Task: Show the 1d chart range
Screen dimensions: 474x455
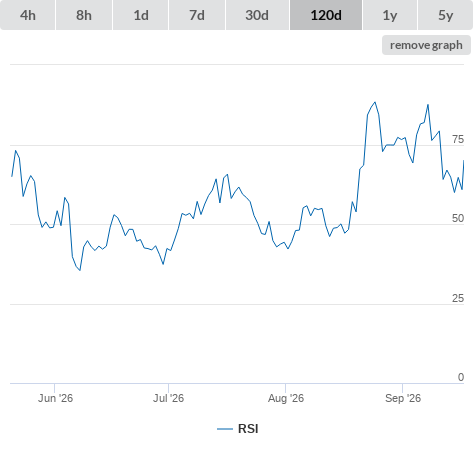Action: coord(141,15)
